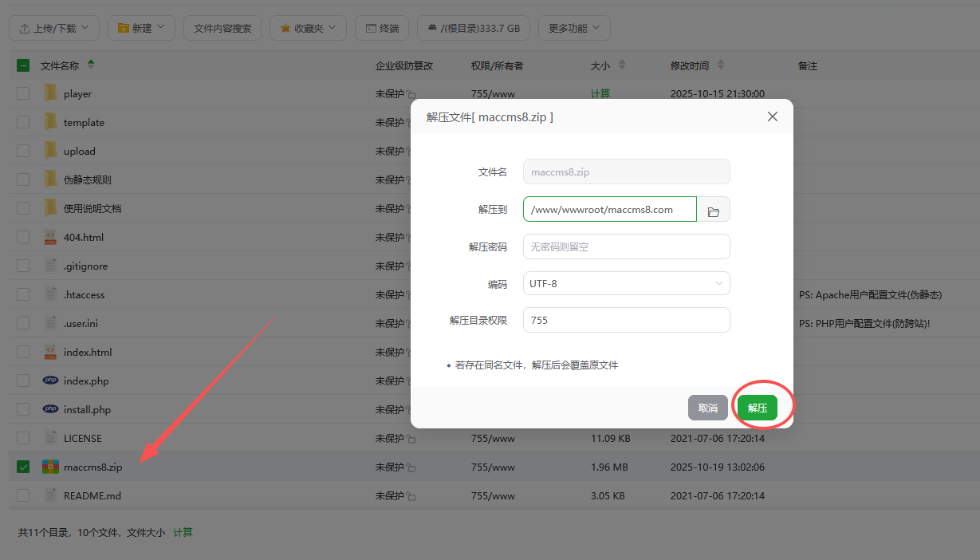Click the folder browse icon beside extract path
This screenshot has height=560, width=980.
[x=714, y=210]
